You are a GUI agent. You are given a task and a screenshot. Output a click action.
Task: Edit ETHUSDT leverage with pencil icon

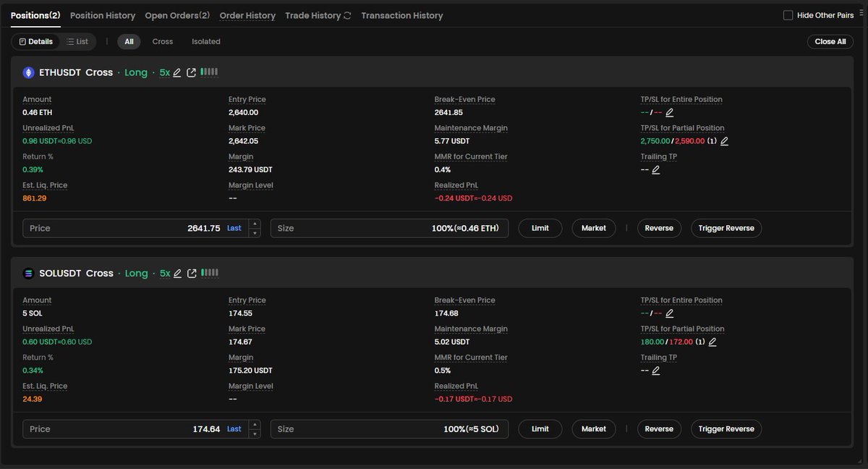click(177, 72)
